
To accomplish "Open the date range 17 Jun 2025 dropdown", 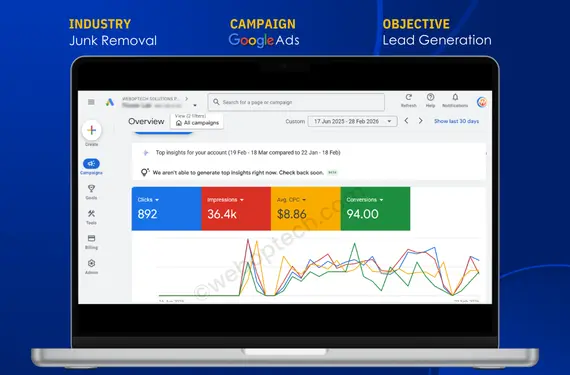I will pyautogui.click(x=352, y=121).
